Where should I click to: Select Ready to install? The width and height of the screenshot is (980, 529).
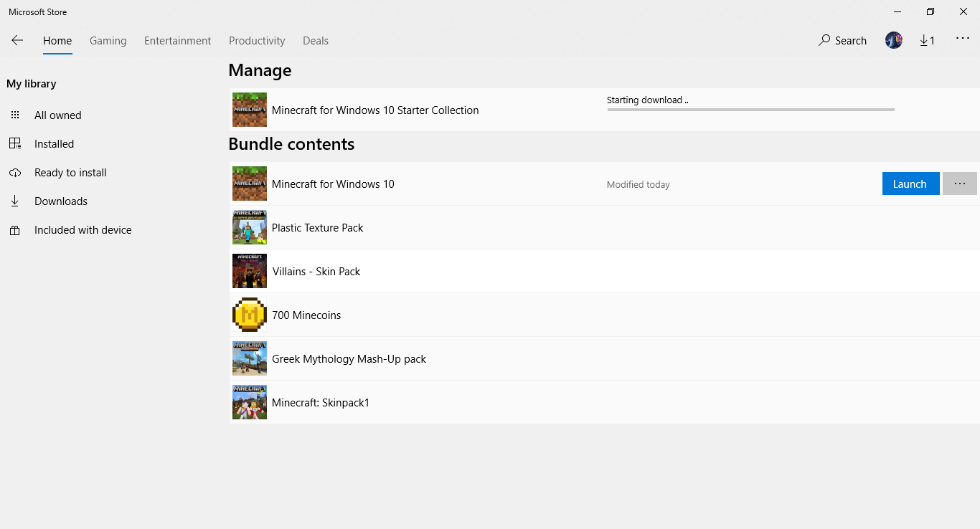point(70,173)
